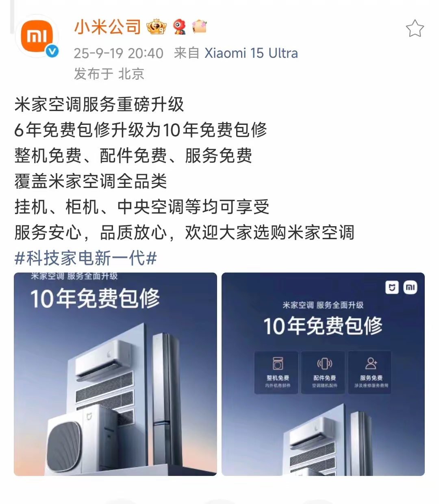Open the 小米公司 profile name
The image size is (439, 504).
pyautogui.click(x=107, y=27)
